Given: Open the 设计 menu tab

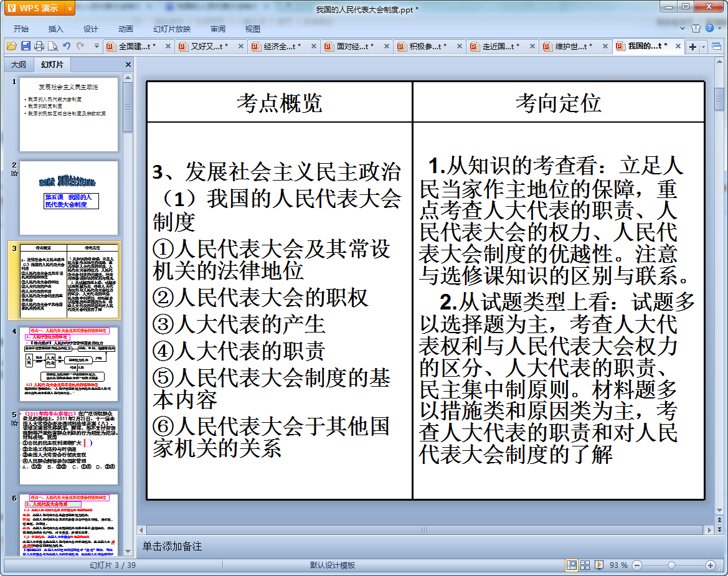Looking at the screenshot, I should click(90, 29).
